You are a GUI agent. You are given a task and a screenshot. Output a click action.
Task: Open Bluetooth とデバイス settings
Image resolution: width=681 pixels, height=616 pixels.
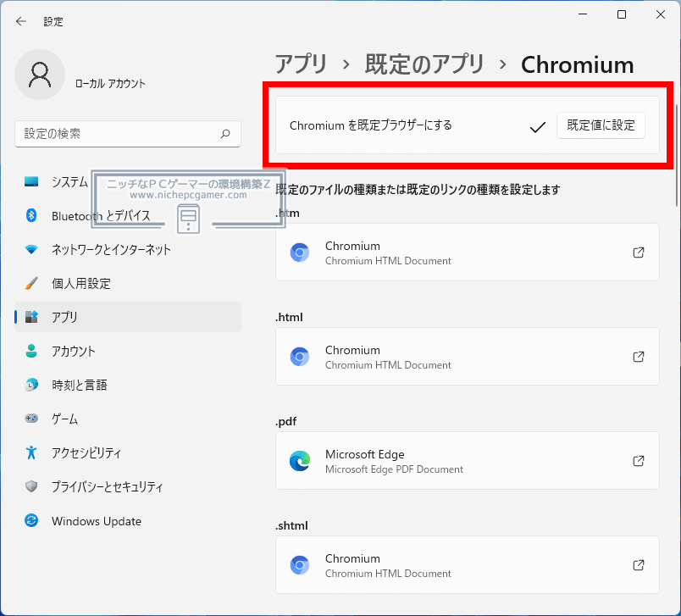tap(128, 215)
